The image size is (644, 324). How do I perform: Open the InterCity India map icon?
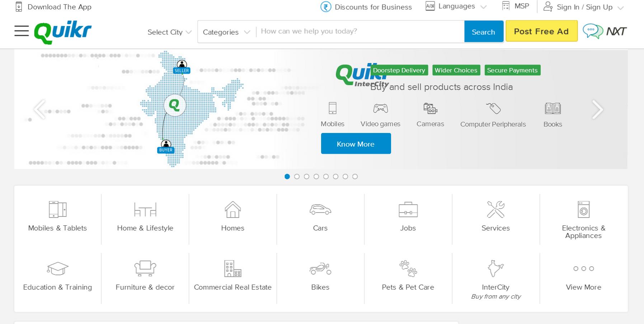[495, 268]
